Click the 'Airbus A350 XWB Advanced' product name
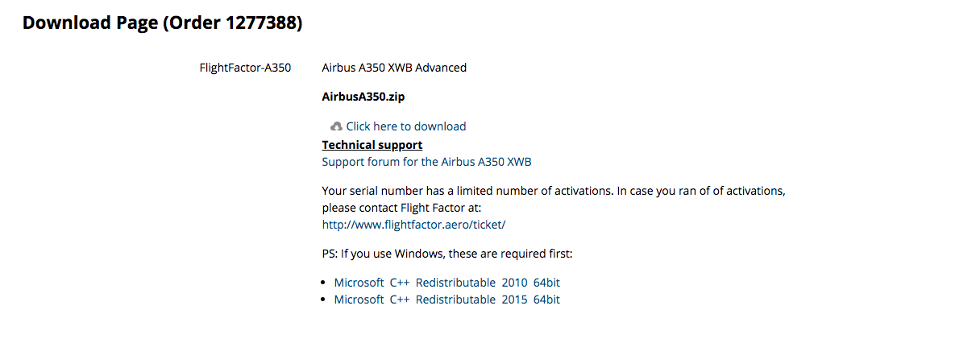This screenshot has width=980, height=339. 394,68
